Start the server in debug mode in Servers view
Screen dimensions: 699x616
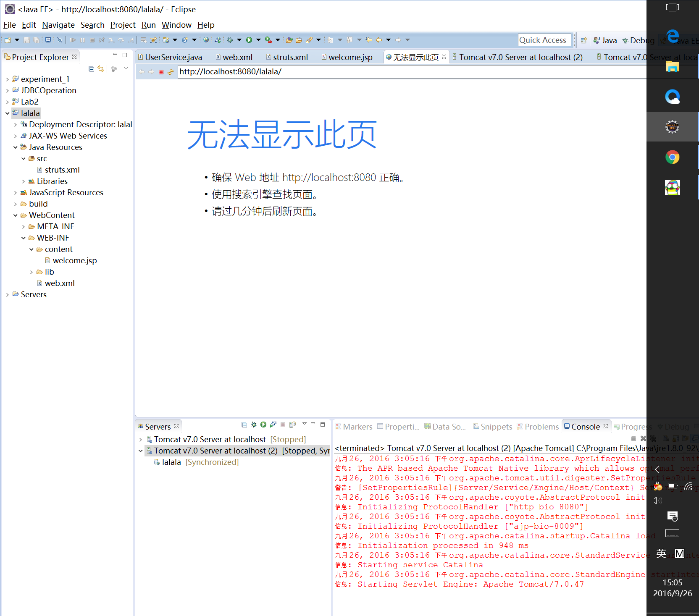click(254, 425)
